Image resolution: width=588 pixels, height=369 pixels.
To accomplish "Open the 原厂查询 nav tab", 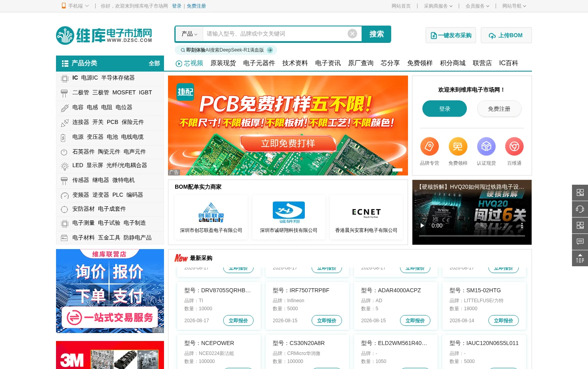I will click(x=361, y=63).
